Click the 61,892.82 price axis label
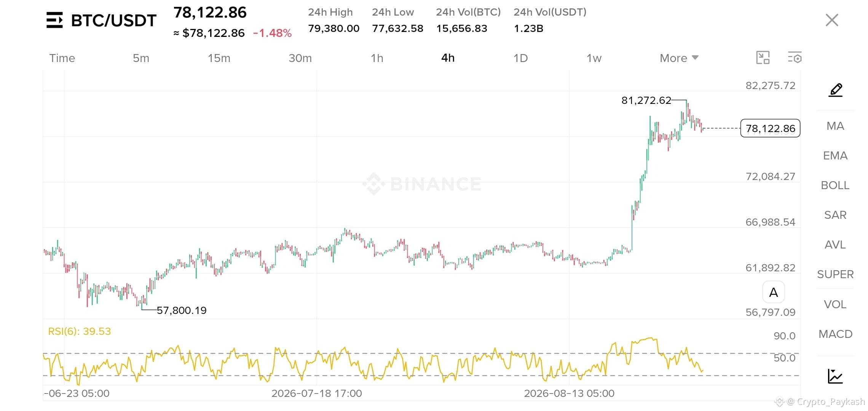The image size is (868, 411). click(770, 268)
